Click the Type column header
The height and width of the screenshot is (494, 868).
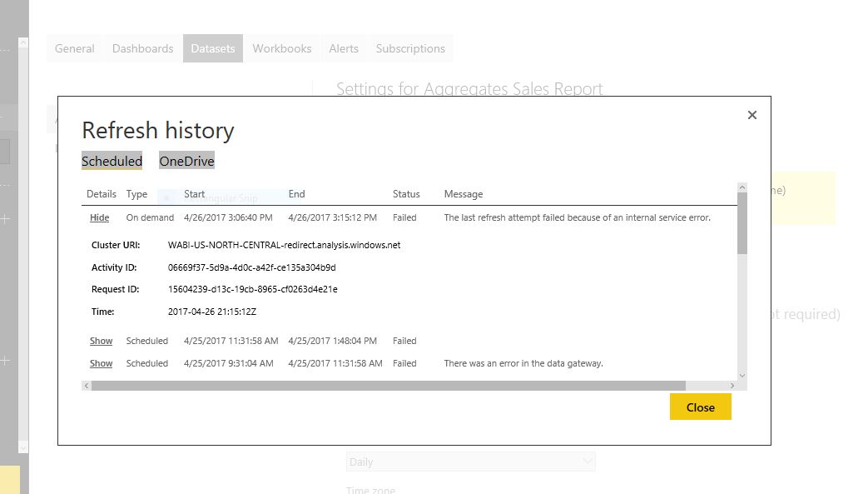[136, 194]
